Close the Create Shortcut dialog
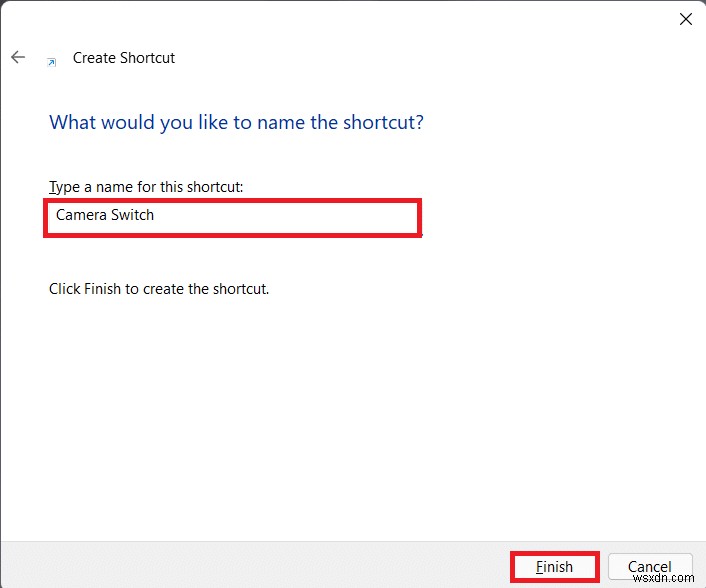 tap(686, 19)
